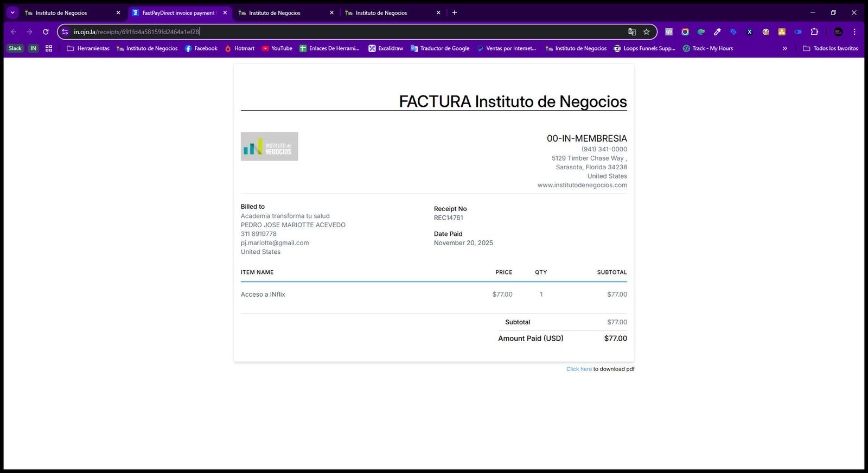This screenshot has width=868, height=473.
Task: Focus the address bar URL field
Action: pyautogui.click(x=347, y=32)
